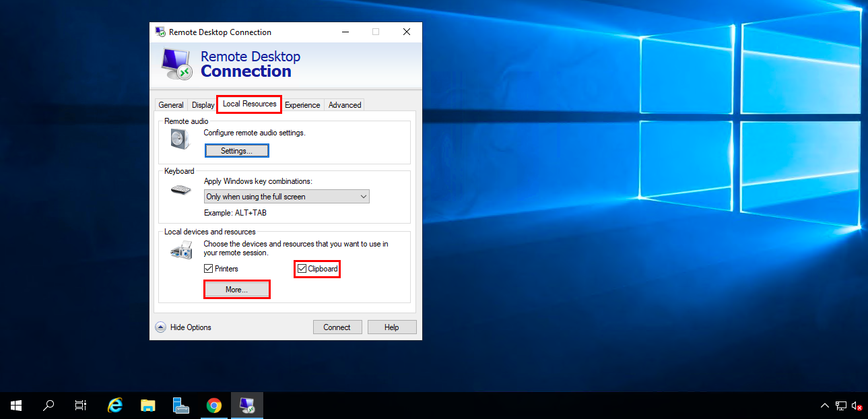Click 'Configure remote audio settings.' text

[255, 133]
